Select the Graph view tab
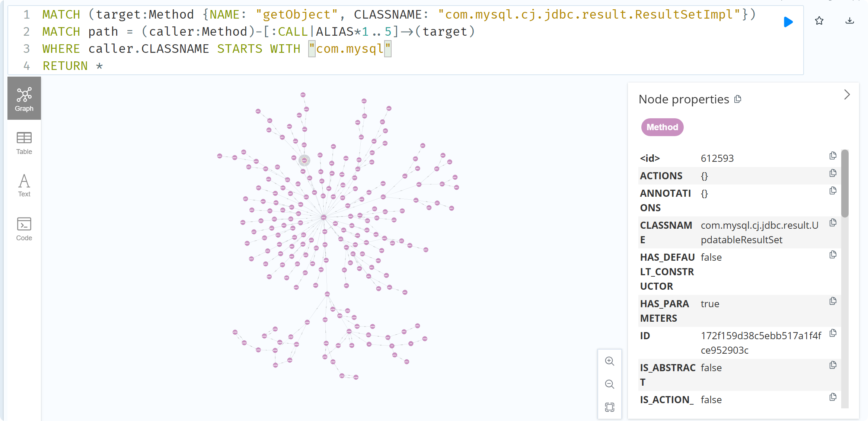The image size is (868, 421). 24,99
